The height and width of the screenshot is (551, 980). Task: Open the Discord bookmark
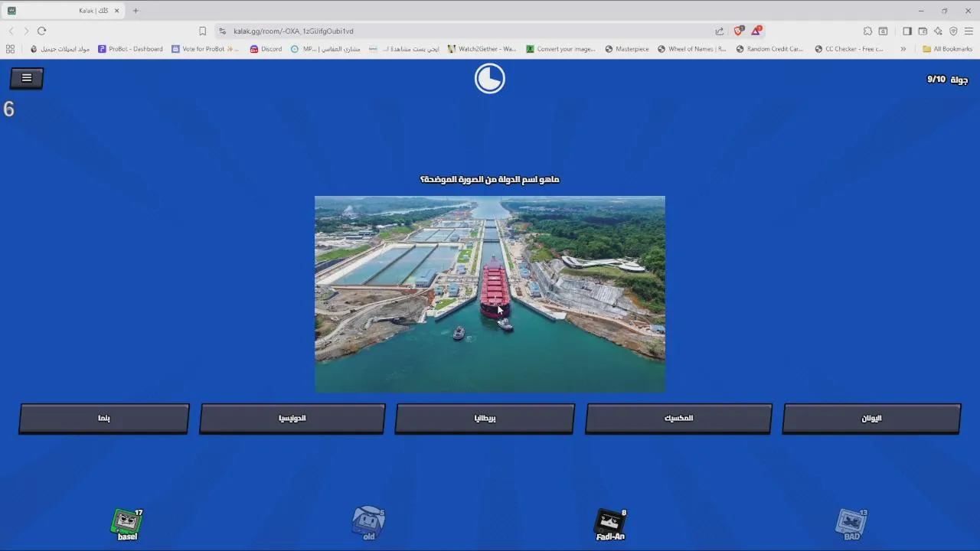[x=266, y=49]
